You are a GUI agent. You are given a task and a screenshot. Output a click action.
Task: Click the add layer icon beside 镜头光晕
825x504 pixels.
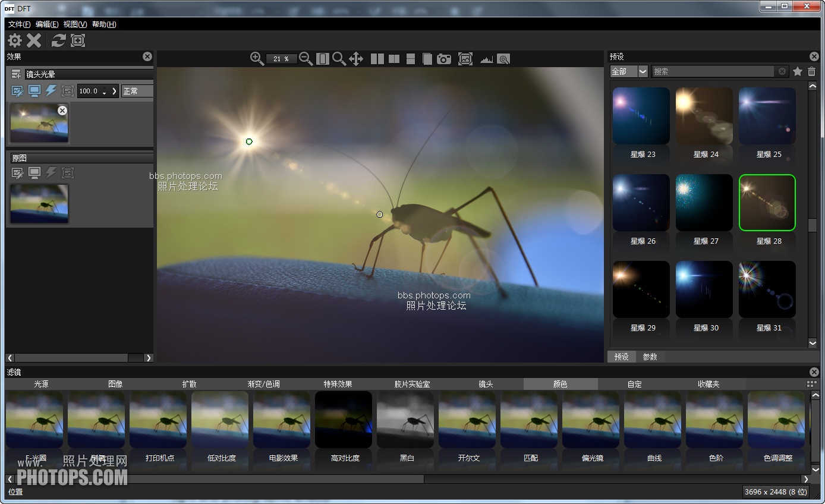17,74
